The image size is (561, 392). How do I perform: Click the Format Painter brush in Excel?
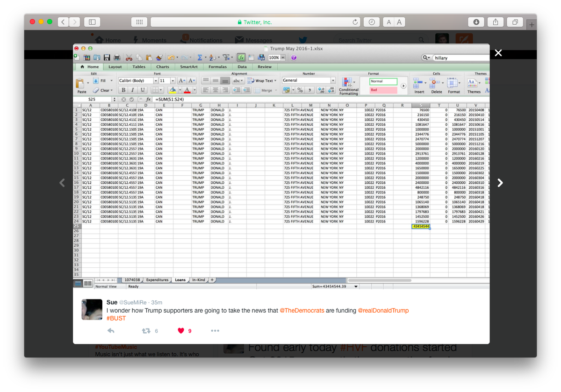pyautogui.click(x=159, y=57)
